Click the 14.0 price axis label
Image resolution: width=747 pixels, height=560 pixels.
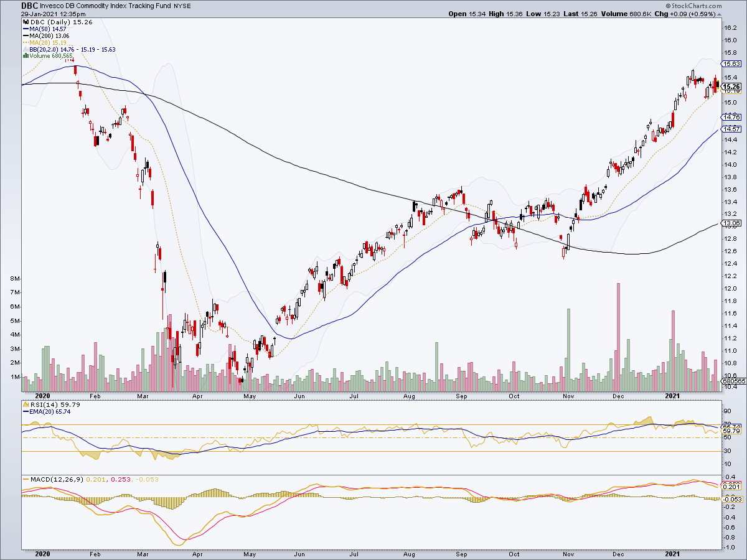pos(730,164)
